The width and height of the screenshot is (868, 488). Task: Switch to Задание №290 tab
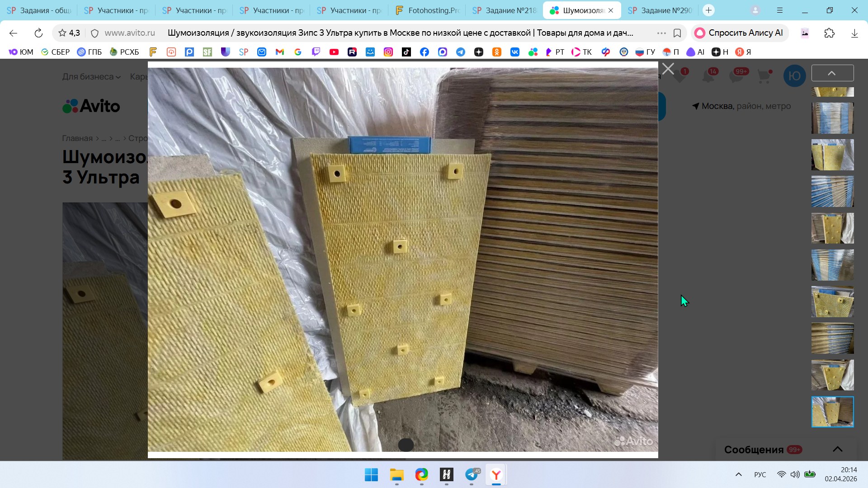[660, 10]
